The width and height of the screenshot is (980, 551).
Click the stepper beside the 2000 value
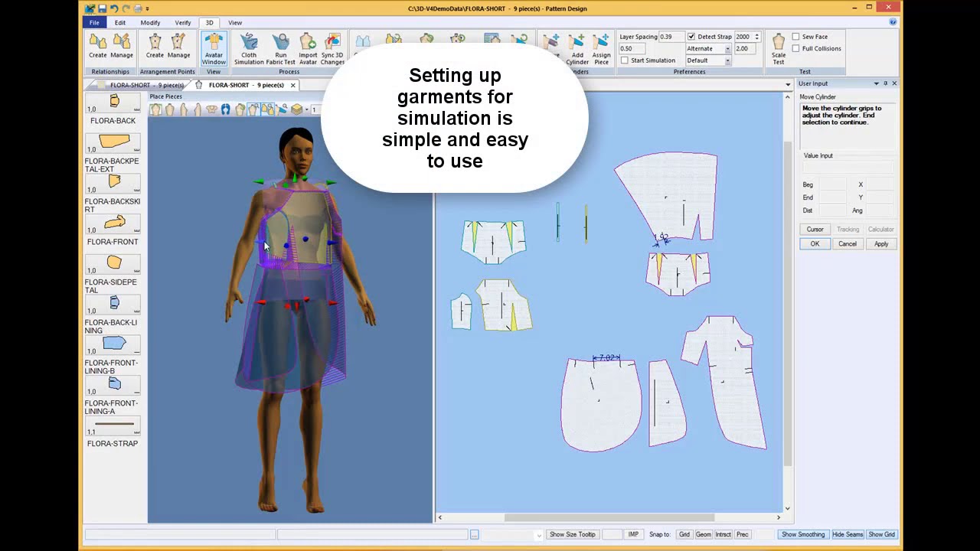click(756, 37)
